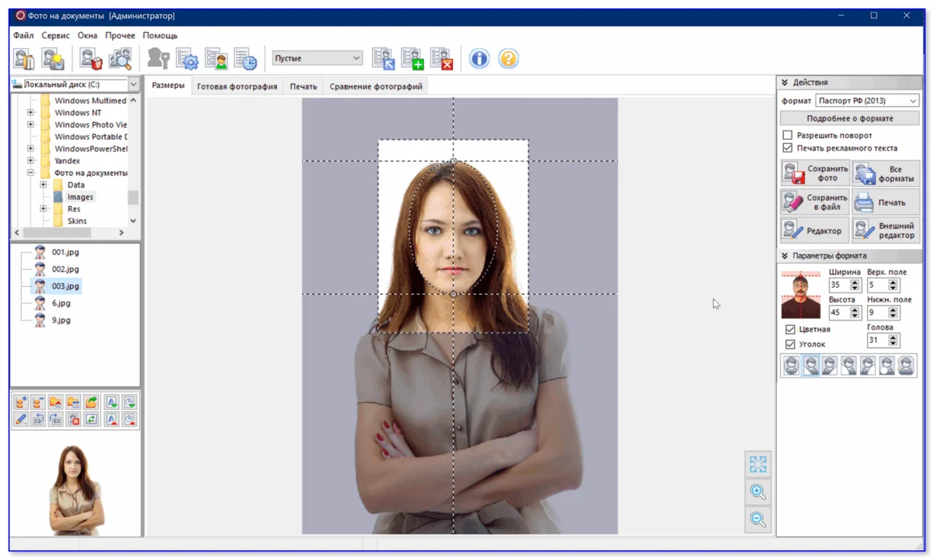This screenshot has height=560, width=934.
Task: Sort by date descending clock icon
Action: tap(129, 419)
